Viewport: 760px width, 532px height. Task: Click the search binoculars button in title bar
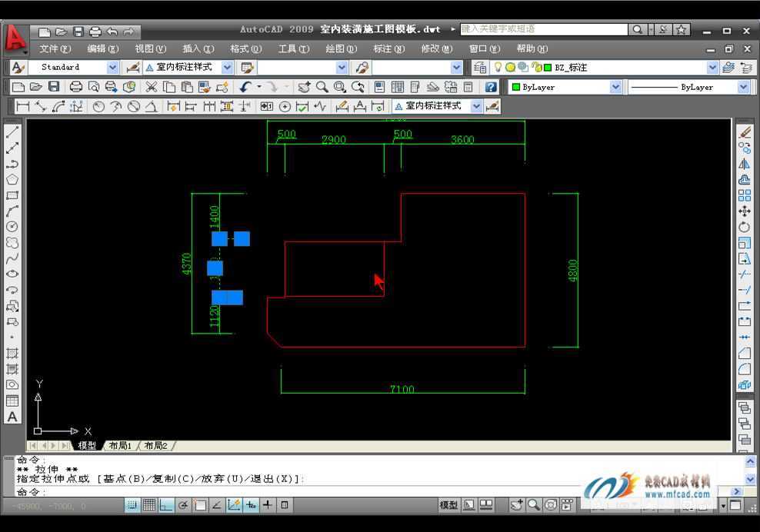tap(638, 29)
